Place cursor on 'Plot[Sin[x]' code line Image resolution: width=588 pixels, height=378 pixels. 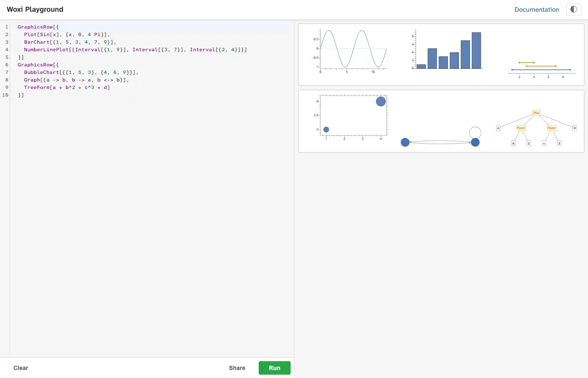point(67,34)
